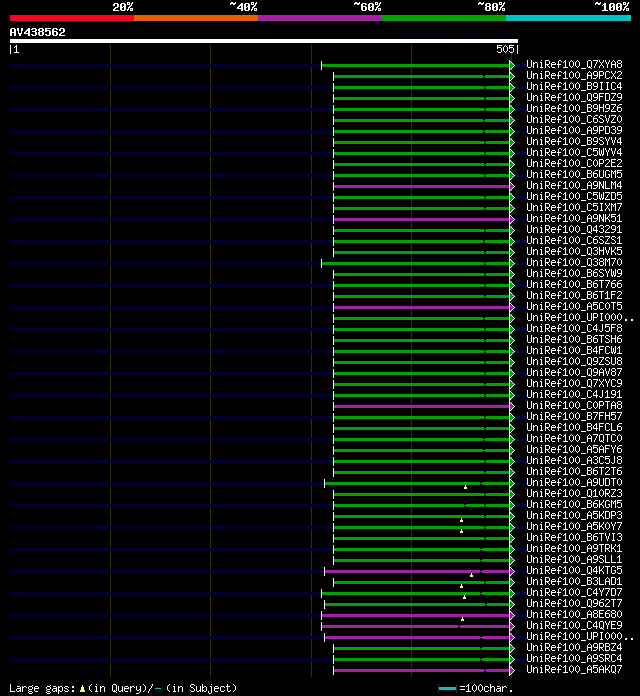
Task: Select the UniRef100_B6T766 label
Action: (x=574, y=284)
